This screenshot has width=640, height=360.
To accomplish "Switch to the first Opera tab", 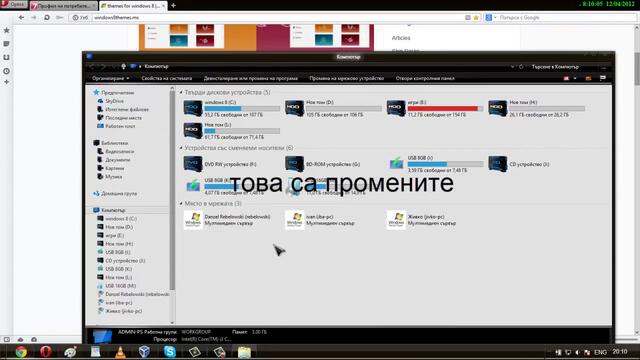I will tap(64, 6).
